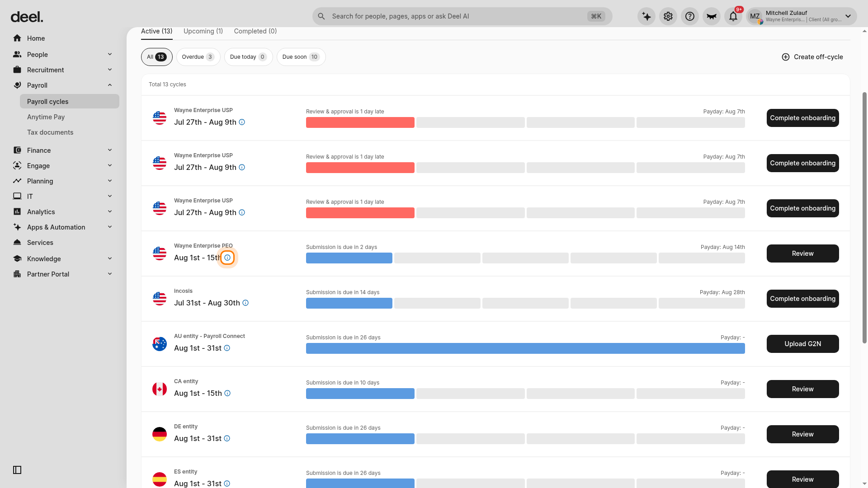Click Review for Wayne Enterprise PEO cycle
The image size is (868, 488).
(x=803, y=253)
